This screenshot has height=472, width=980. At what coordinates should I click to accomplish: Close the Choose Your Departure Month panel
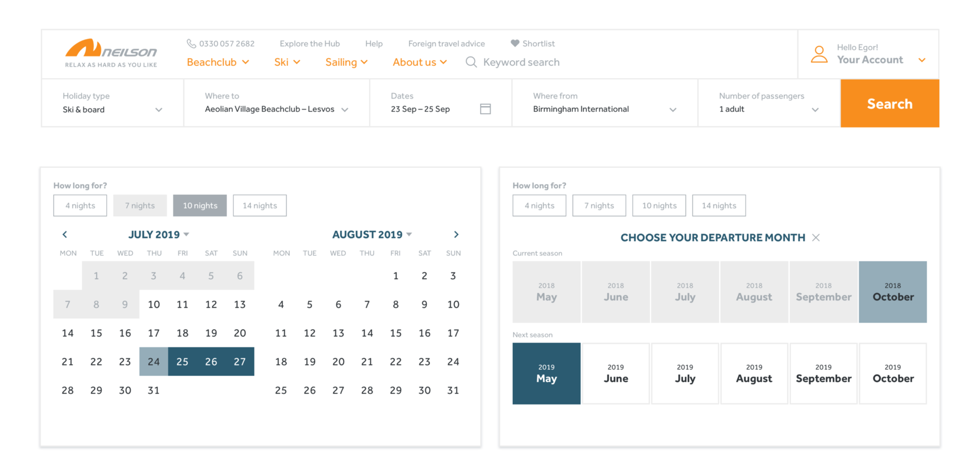point(816,238)
